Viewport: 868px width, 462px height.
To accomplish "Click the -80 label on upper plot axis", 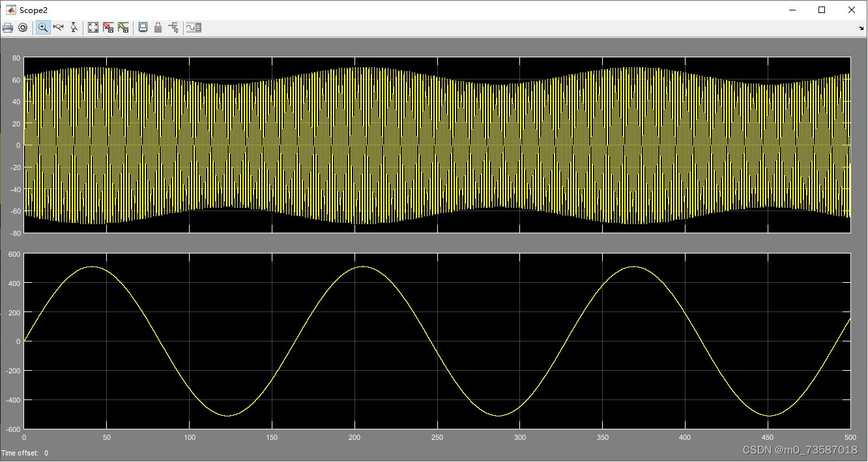I will (15, 233).
